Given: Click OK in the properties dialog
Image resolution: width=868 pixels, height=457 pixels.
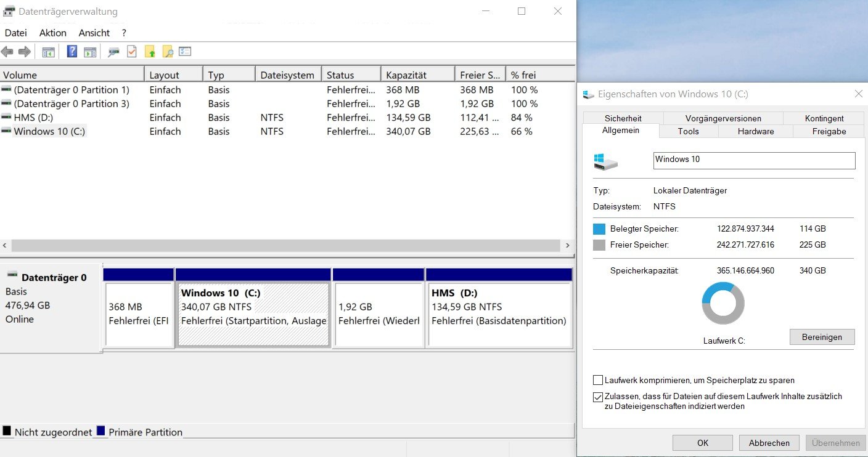Looking at the screenshot, I should [703, 443].
